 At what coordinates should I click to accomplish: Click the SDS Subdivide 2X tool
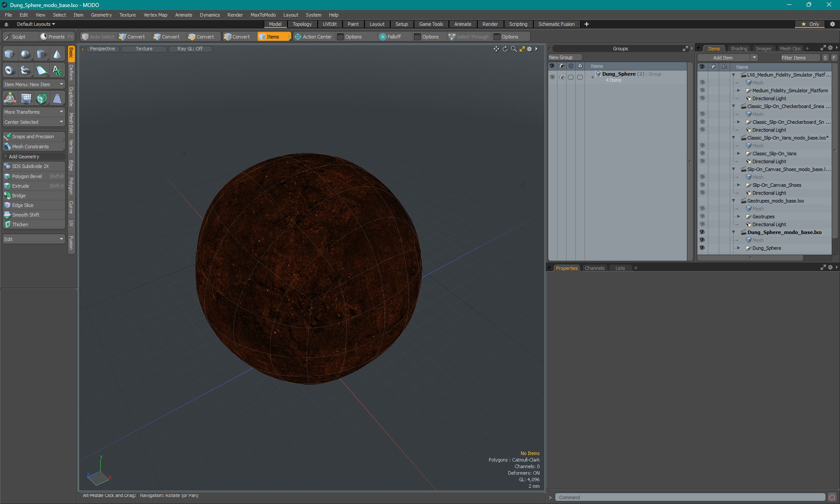(x=34, y=166)
